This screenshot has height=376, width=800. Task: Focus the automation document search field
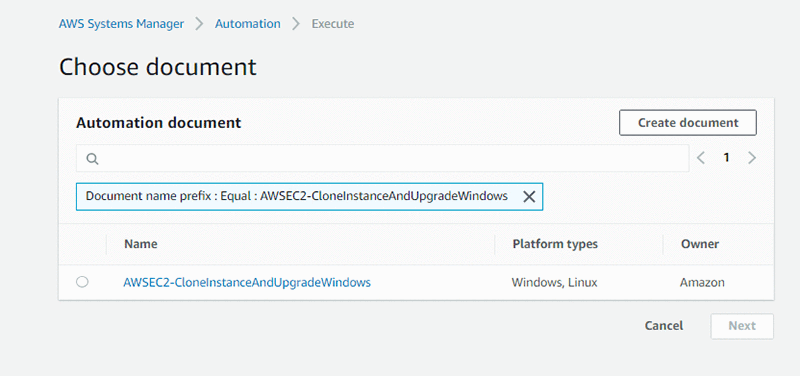tap(383, 158)
